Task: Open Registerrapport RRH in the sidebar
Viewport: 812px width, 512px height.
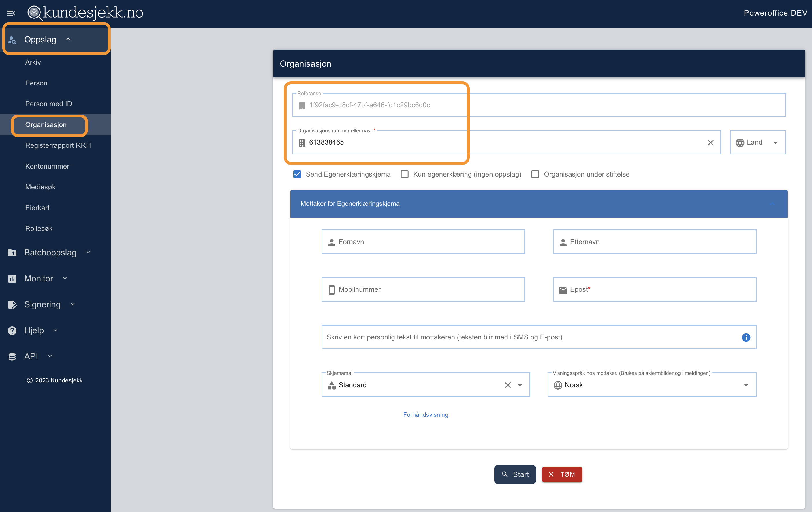Action: point(58,145)
